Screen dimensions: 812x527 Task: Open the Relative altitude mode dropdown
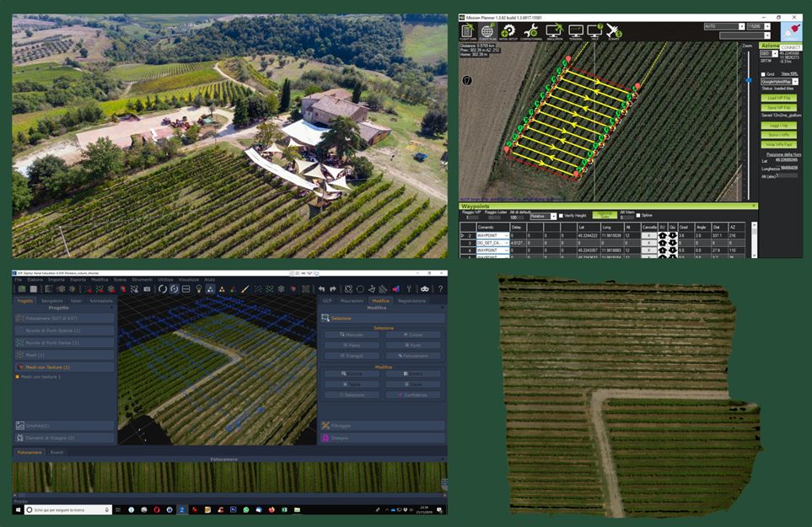click(x=544, y=215)
